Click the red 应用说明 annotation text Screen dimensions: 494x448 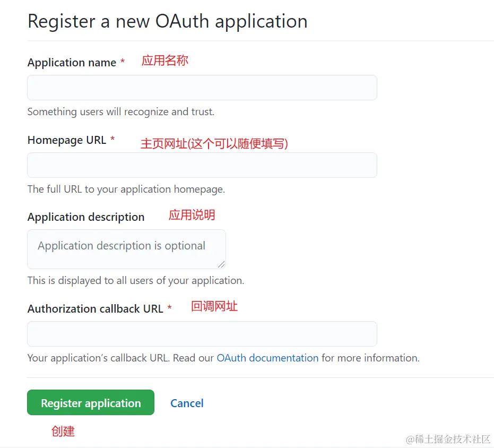pyautogui.click(x=192, y=214)
